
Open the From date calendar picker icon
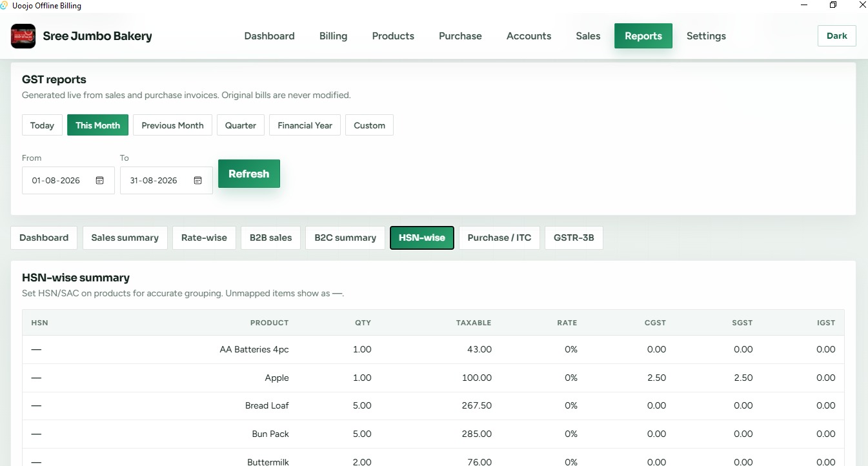click(100, 181)
